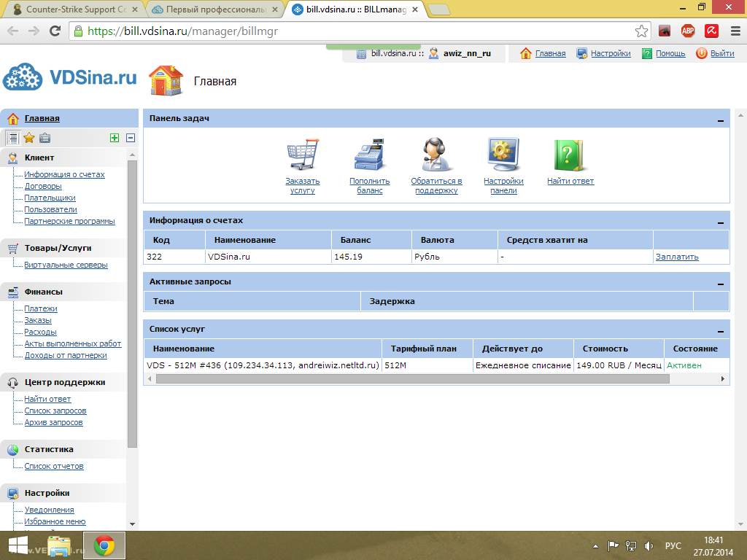Collapse all sidebar sections with minus icon

pyautogui.click(x=131, y=138)
